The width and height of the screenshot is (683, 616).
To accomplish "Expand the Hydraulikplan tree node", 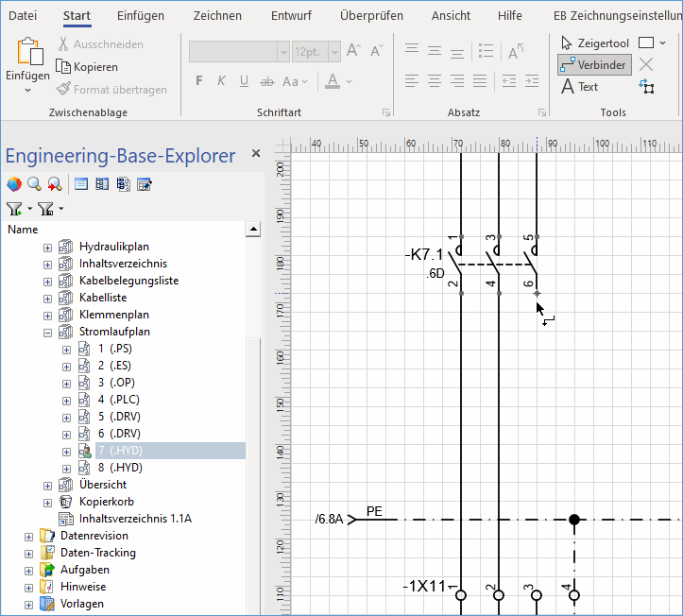I will point(47,248).
